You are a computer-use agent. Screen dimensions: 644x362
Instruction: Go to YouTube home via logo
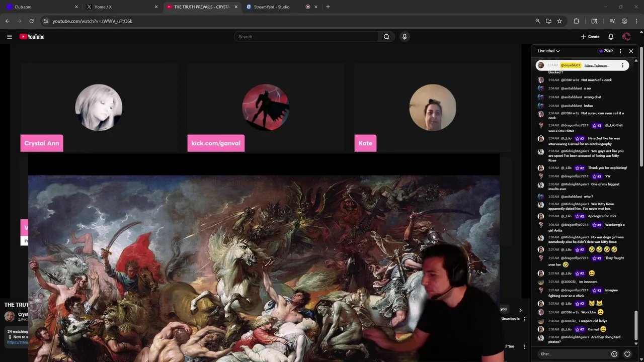coord(32,37)
